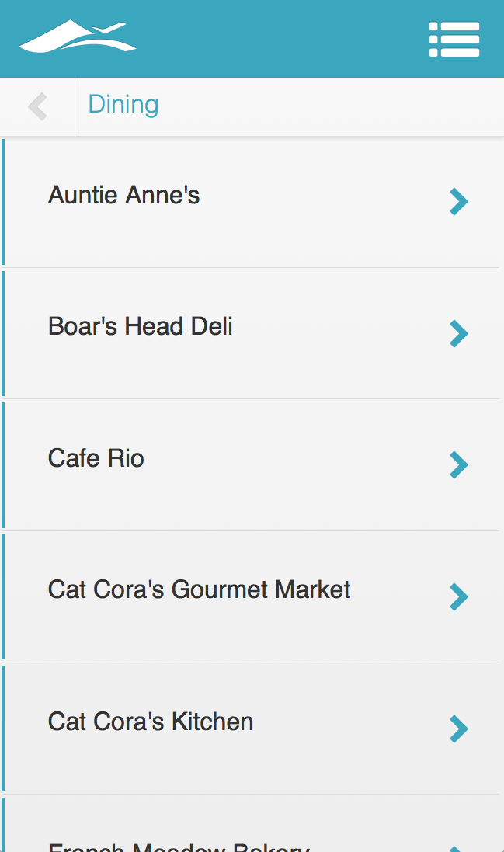The image size is (504, 852).
Task: Select the partially visible French Meadow Bakery item
Action: [x=179, y=847]
